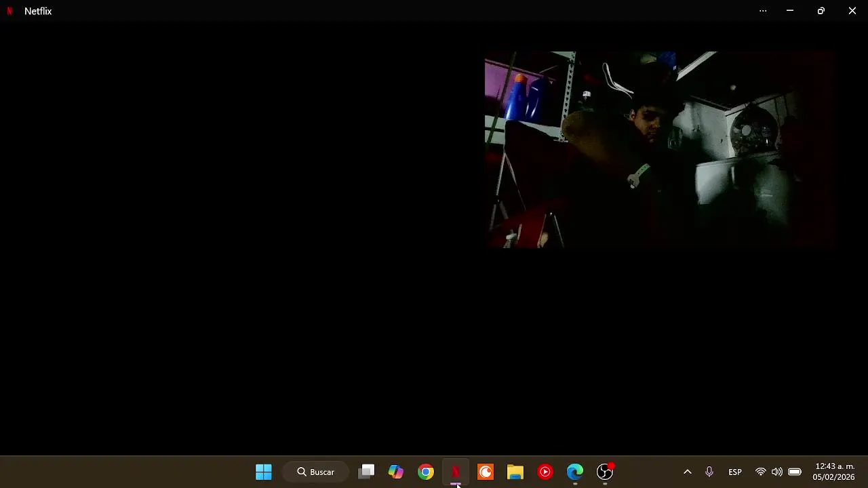The height and width of the screenshot is (488, 868).
Task: Open volume control in system tray
Action: 777,472
